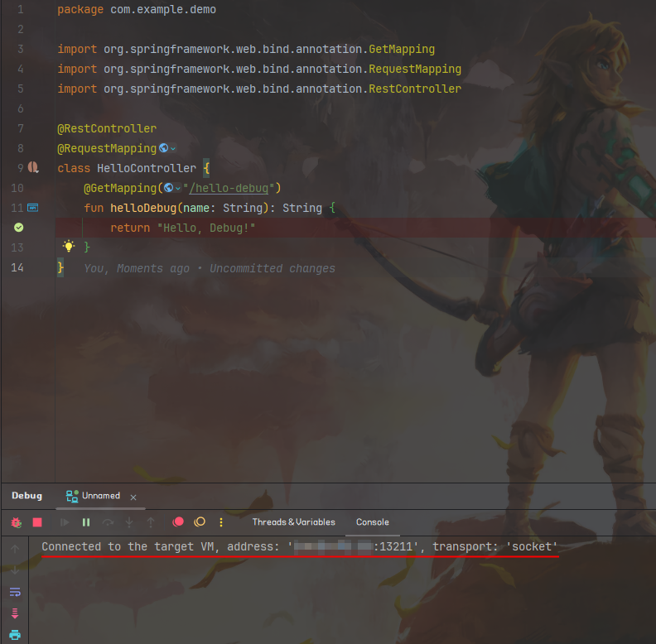Toggle the breakpoint on the return line
This screenshot has width=656, height=644.
pyautogui.click(x=18, y=228)
